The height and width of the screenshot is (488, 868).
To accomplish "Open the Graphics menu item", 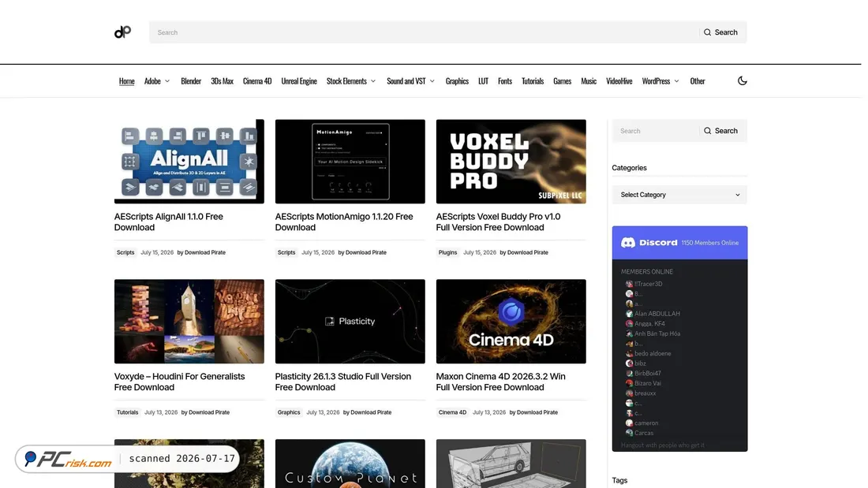I will (457, 81).
